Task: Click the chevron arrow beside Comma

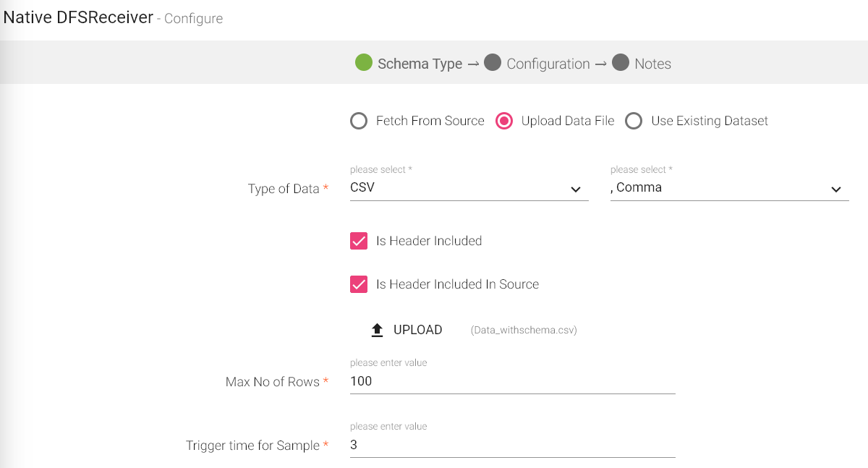Action: [836, 190]
